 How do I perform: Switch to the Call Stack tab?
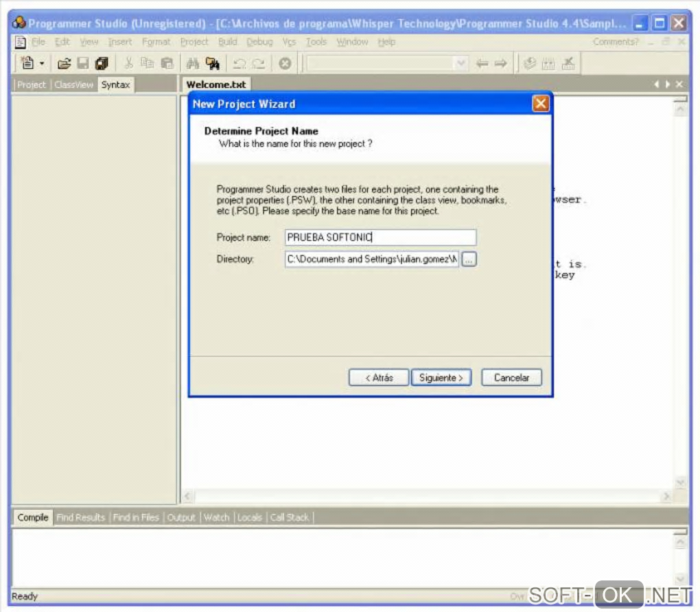pos(290,517)
